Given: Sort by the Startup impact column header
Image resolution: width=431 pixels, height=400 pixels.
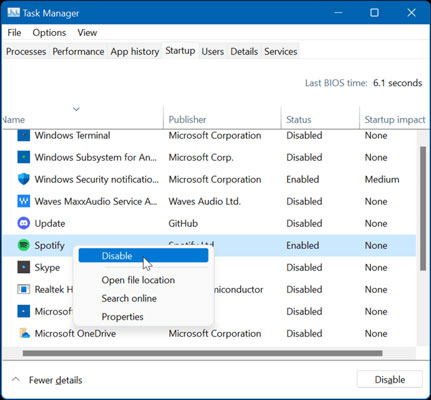Looking at the screenshot, I should 395,119.
